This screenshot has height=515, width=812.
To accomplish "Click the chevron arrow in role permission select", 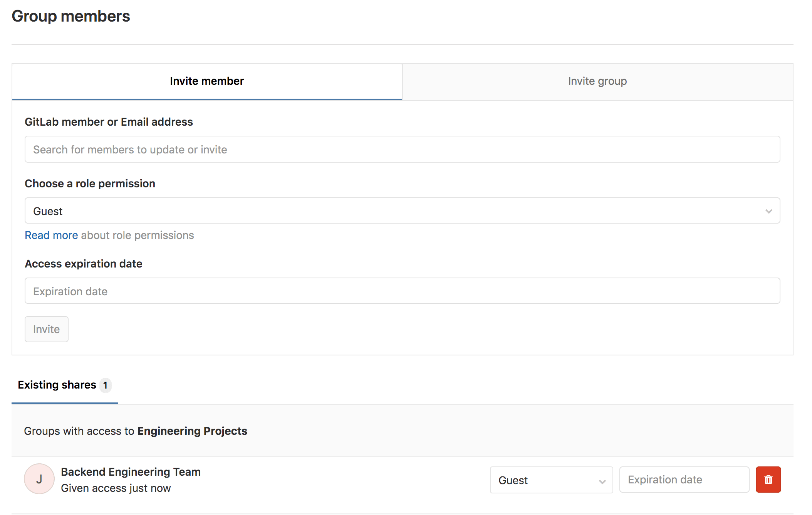I will click(x=768, y=211).
